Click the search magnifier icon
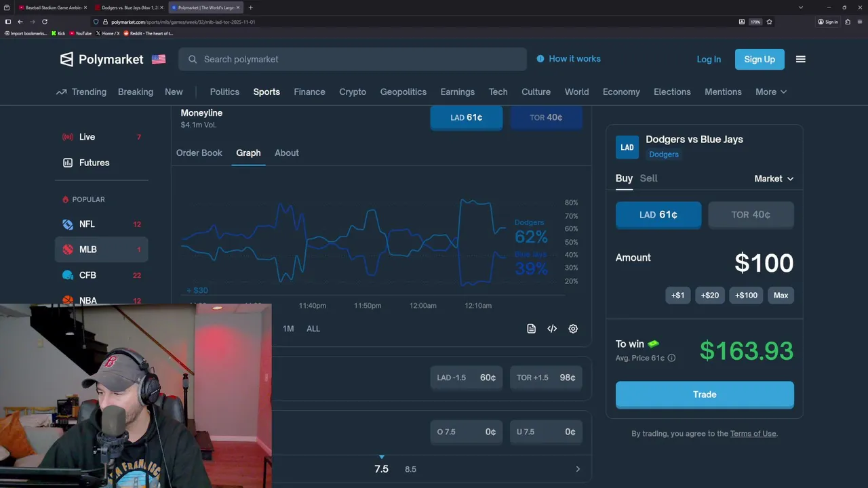 pos(193,59)
